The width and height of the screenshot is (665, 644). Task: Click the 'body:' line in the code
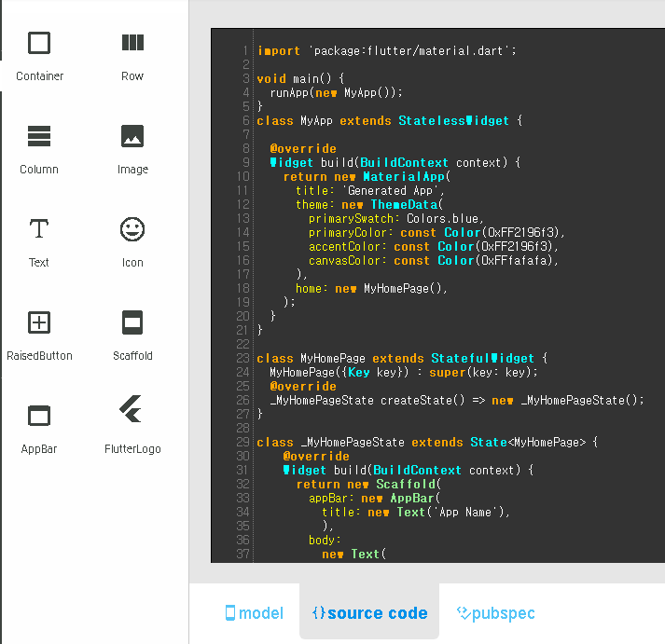point(325,541)
